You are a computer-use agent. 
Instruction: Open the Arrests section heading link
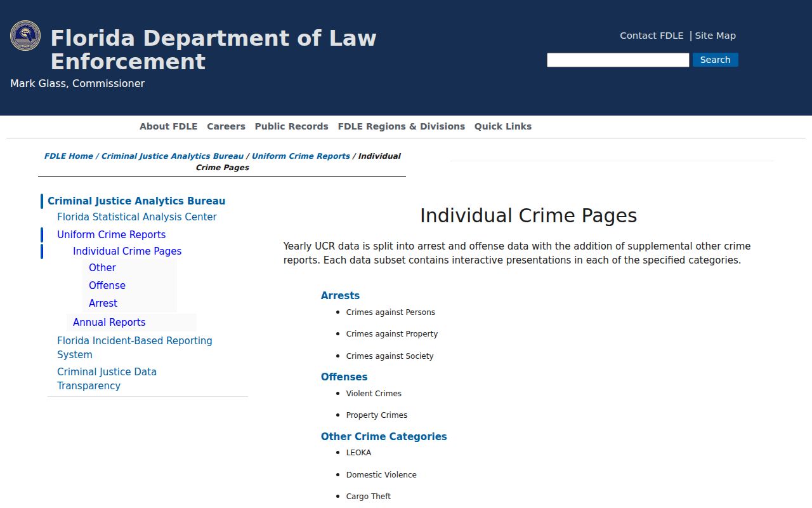click(x=340, y=296)
